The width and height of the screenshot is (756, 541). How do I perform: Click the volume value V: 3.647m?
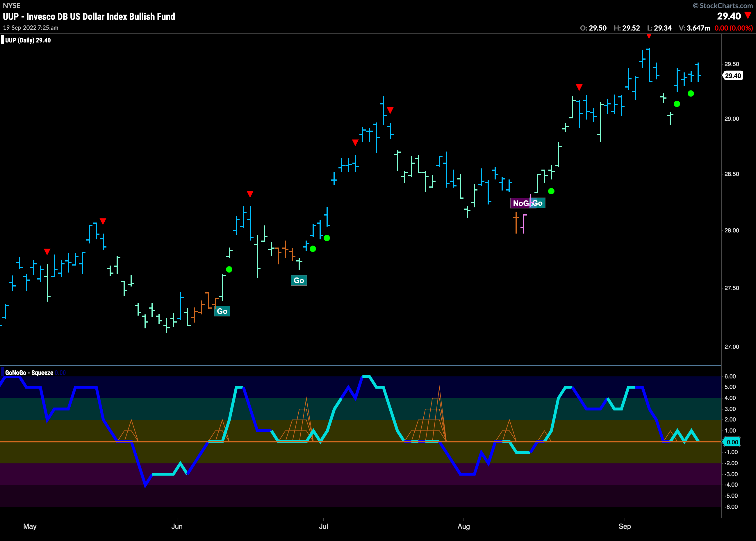click(x=694, y=28)
